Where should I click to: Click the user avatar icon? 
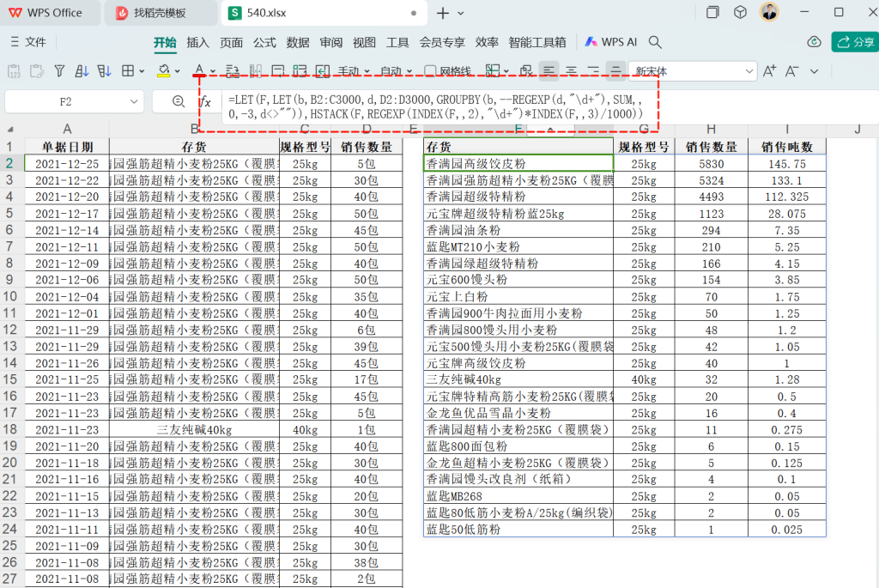[x=769, y=12]
